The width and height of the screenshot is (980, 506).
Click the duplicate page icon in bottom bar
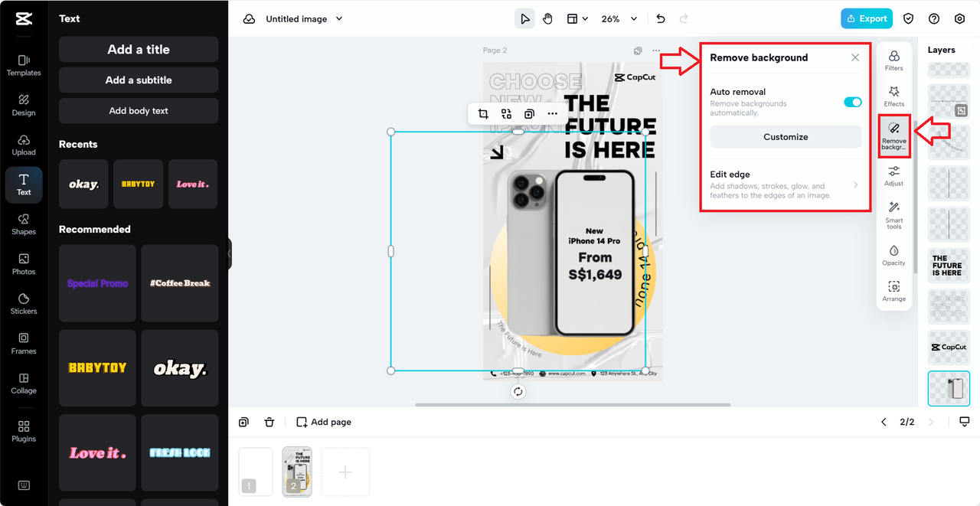(243, 422)
